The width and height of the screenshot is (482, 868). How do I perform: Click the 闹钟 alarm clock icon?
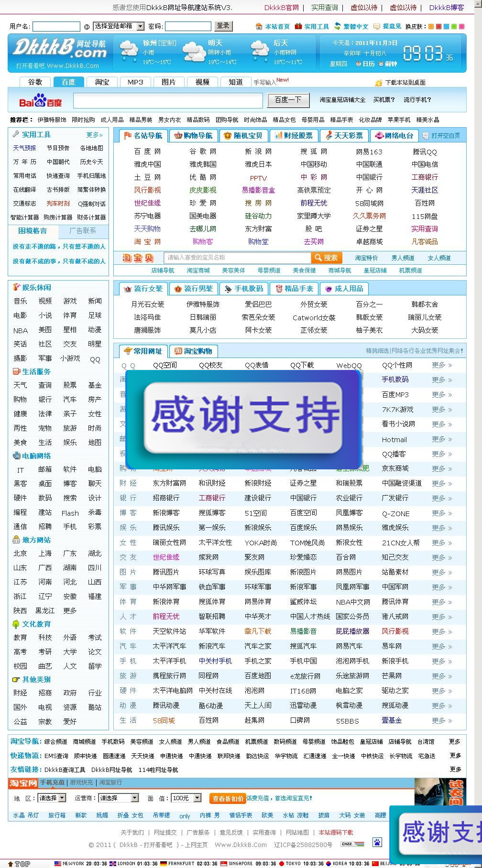point(381,64)
